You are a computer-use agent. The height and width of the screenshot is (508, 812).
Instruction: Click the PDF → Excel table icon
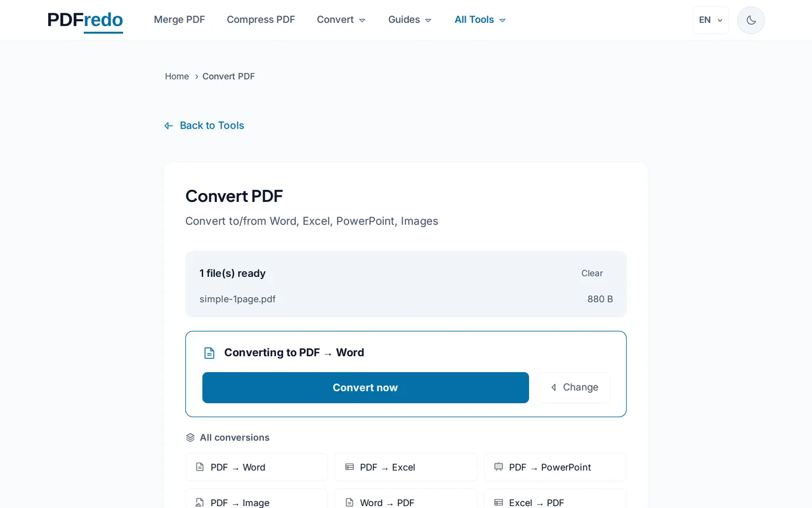tap(350, 467)
